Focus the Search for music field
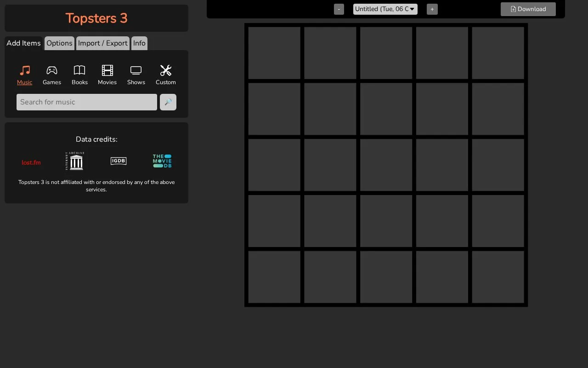Viewport: 588px width, 368px height. (87, 102)
